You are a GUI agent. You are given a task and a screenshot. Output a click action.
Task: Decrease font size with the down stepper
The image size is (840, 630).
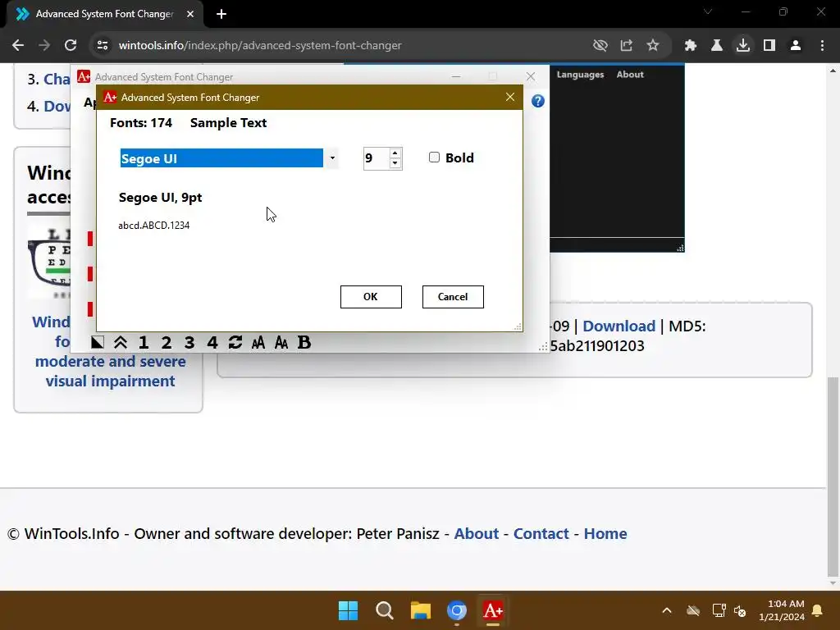(395, 163)
